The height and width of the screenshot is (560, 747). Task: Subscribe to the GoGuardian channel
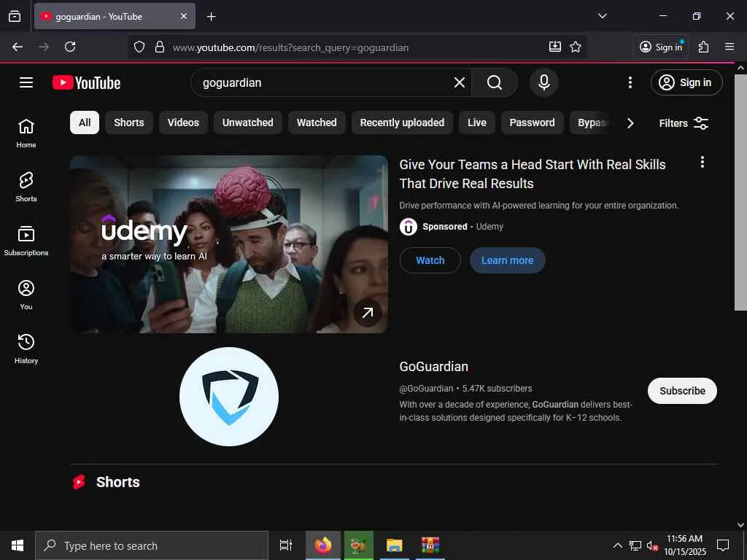(682, 391)
